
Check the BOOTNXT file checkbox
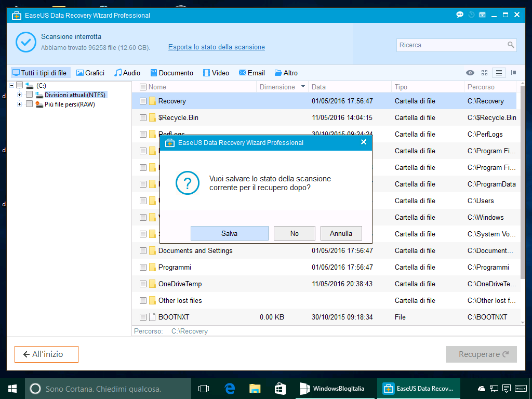(x=143, y=317)
